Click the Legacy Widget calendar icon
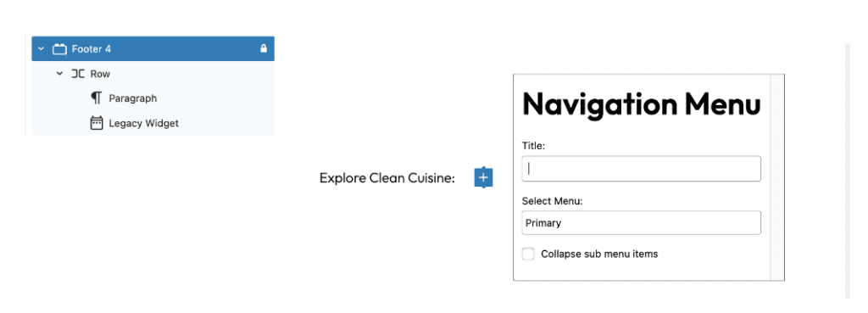 (x=97, y=123)
